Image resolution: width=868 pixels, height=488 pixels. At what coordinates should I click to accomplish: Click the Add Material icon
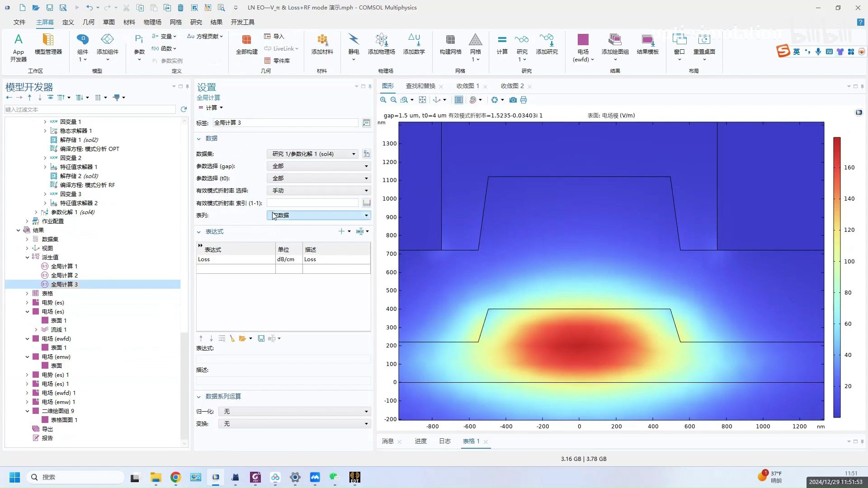click(322, 40)
